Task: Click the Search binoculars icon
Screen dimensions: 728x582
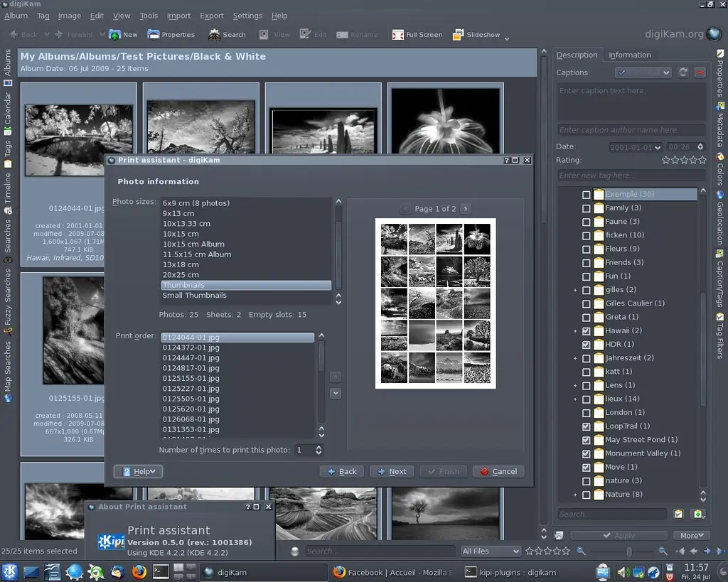Action: (214, 34)
